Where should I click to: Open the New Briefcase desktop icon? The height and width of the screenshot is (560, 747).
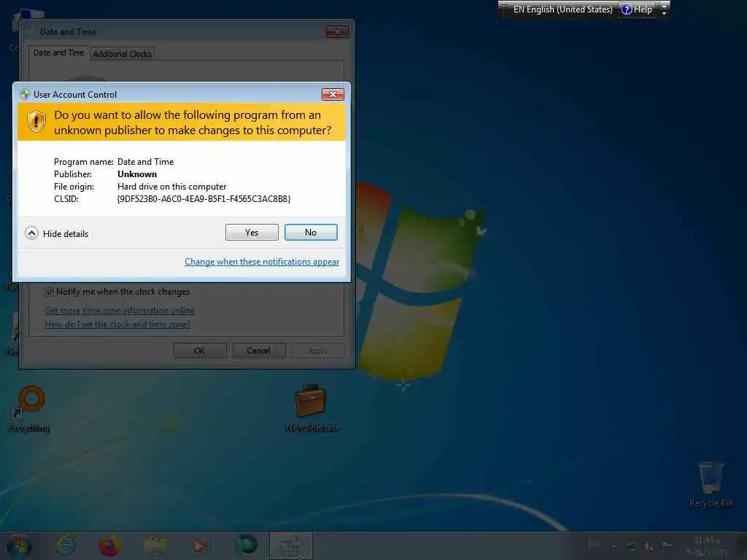tap(312, 408)
